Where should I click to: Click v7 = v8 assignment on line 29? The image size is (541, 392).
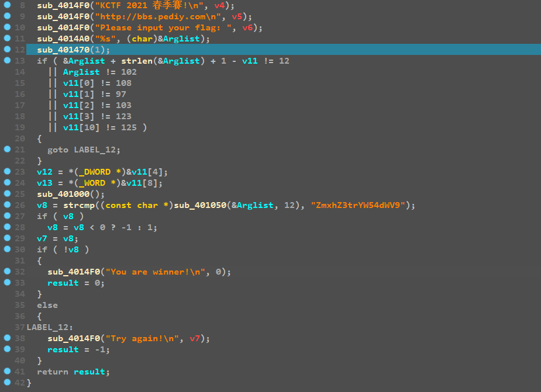pos(58,238)
